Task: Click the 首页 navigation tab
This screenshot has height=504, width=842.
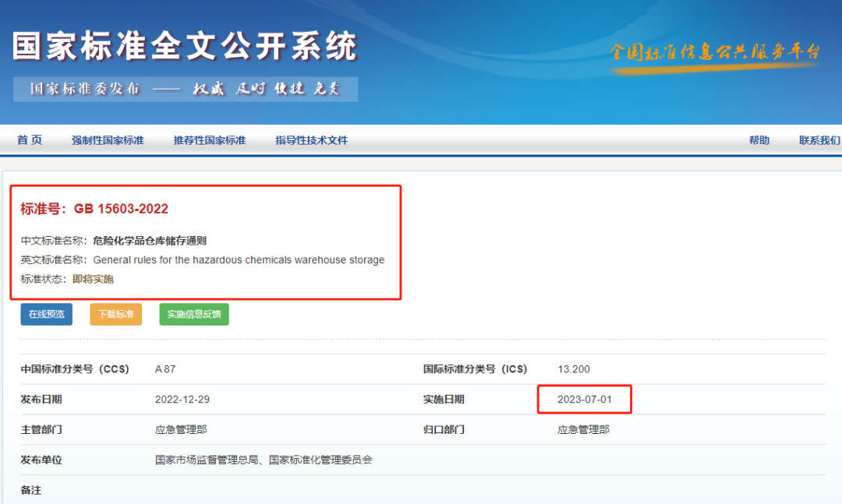Action: pos(30,140)
